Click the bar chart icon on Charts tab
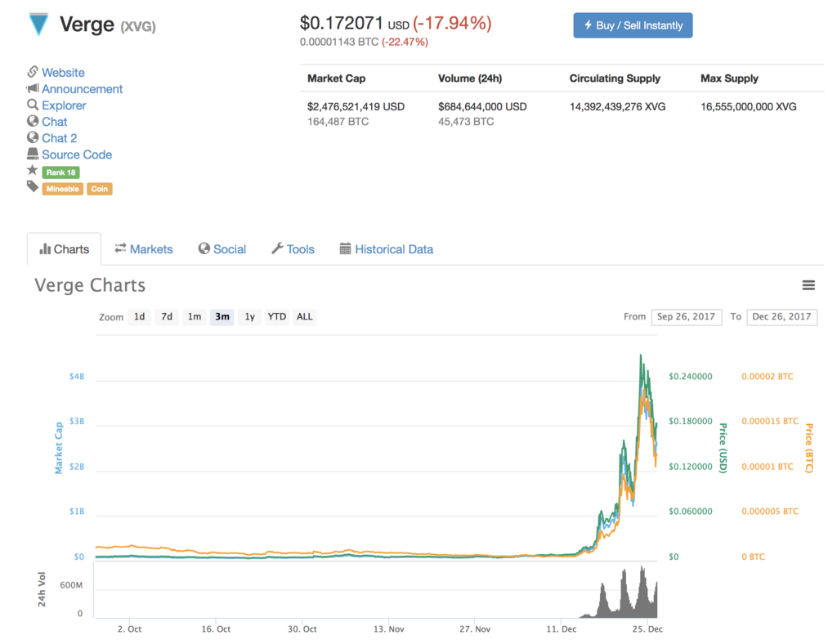Viewport: 837px width, 644px height. [x=45, y=249]
